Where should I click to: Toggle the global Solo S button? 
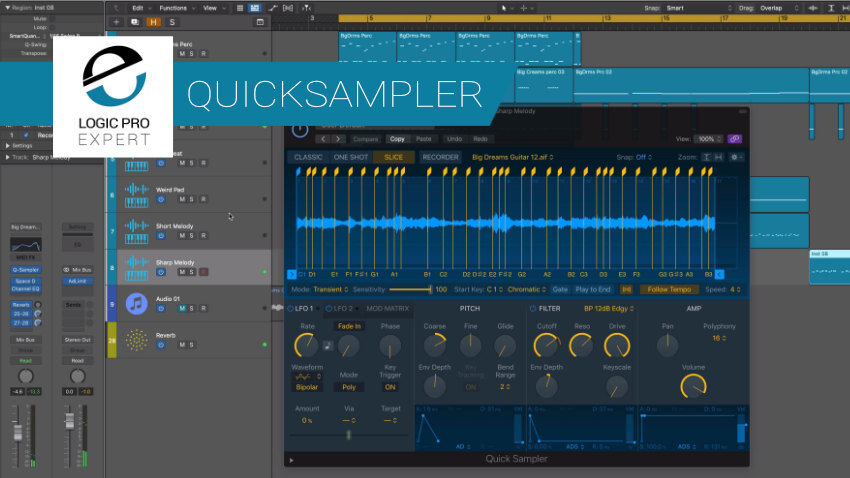point(172,22)
